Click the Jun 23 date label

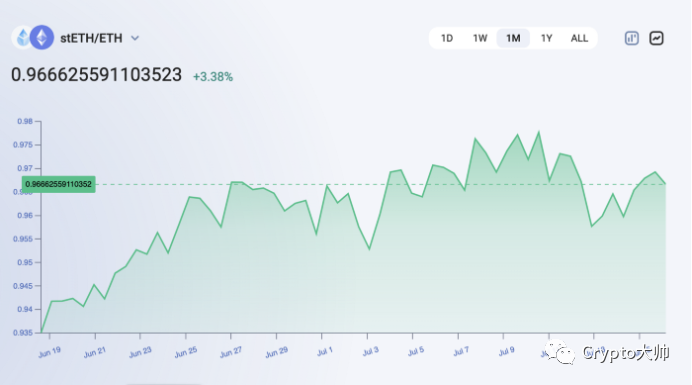click(x=140, y=352)
